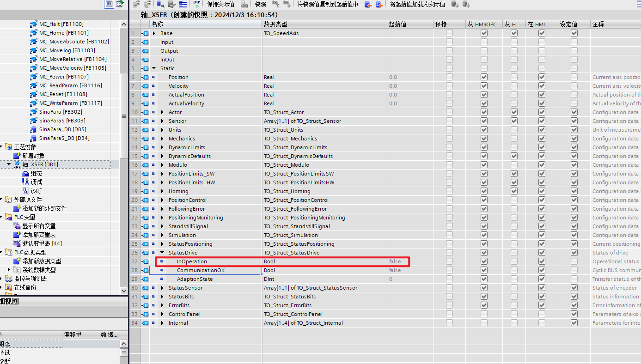The image size is (641, 364).
Task: Click project tree vertical scrollbar down arrow
Action: 123,291
